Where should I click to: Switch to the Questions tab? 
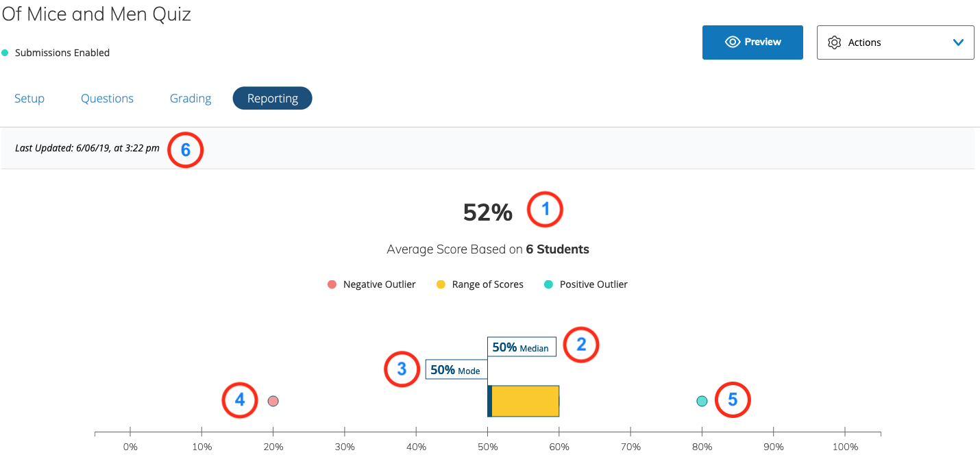click(x=107, y=99)
